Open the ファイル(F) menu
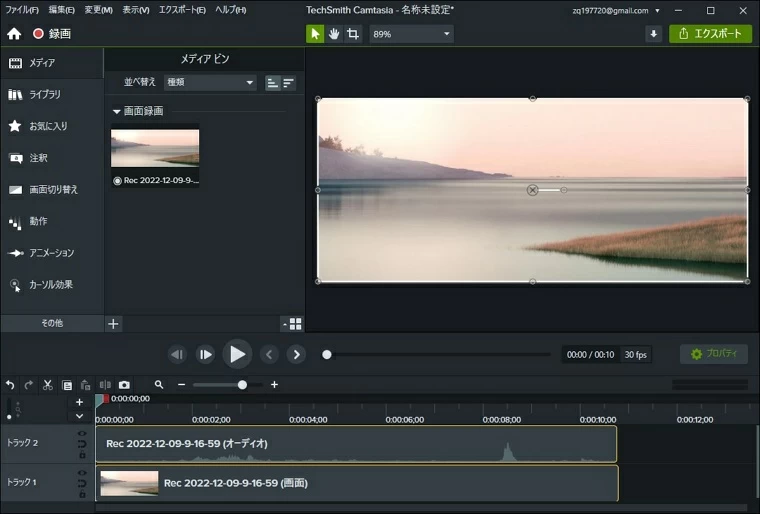 tap(22, 10)
